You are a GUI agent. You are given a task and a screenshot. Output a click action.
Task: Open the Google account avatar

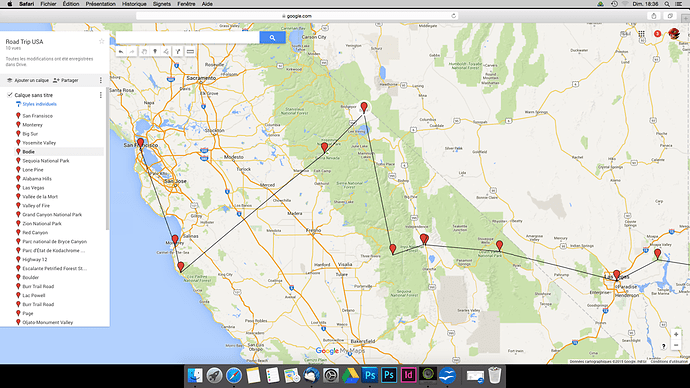click(x=674, y=34)
